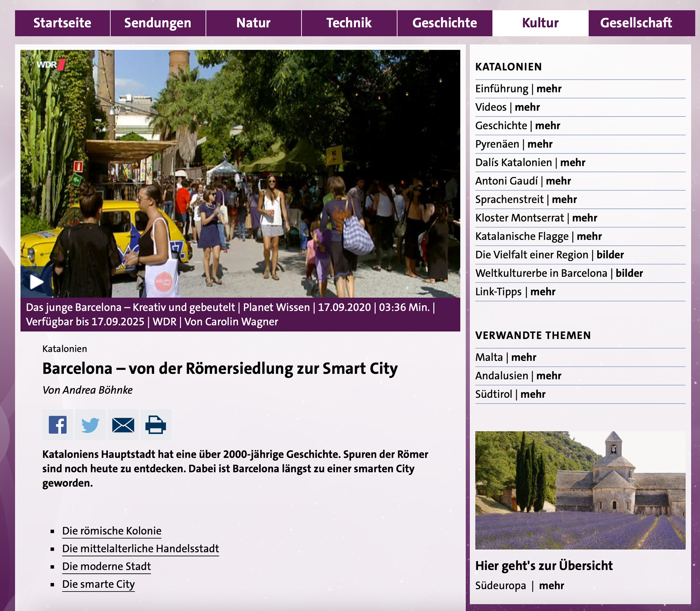Viewport: 700px width, 611px height.
Task: Jump to Die römische Kolonie section
Action: point(112,531)
